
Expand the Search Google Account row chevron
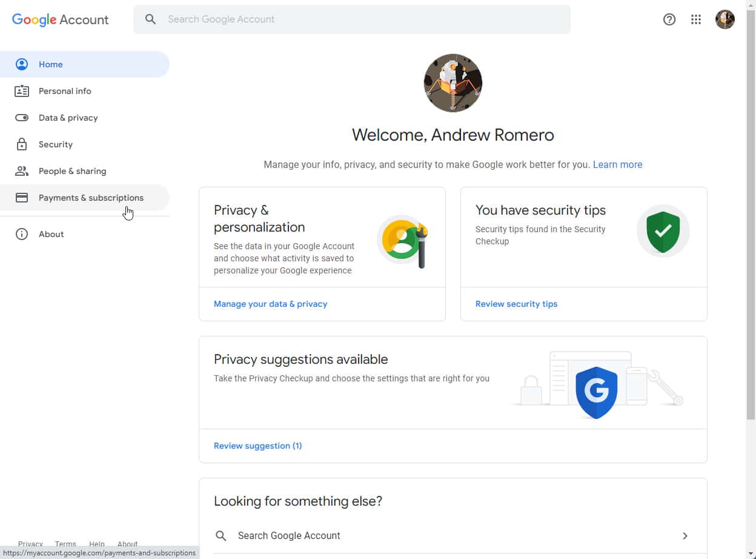pyautogui.click(x=685, y=535)
